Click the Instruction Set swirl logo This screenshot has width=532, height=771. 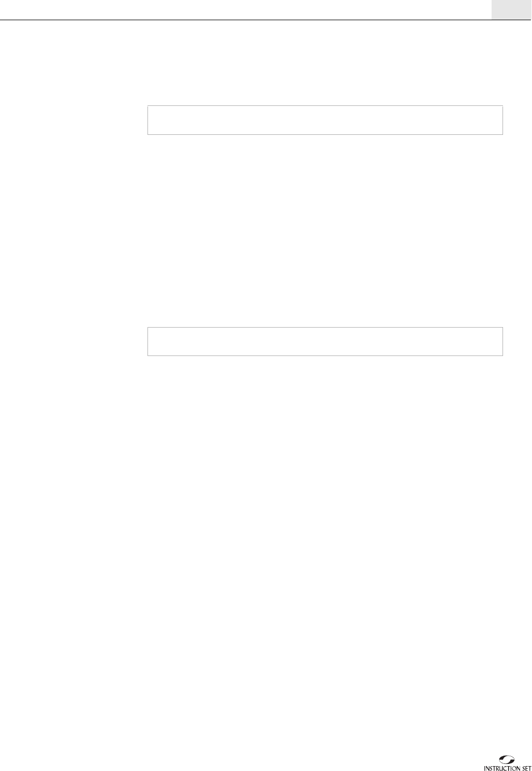(507, 759)
